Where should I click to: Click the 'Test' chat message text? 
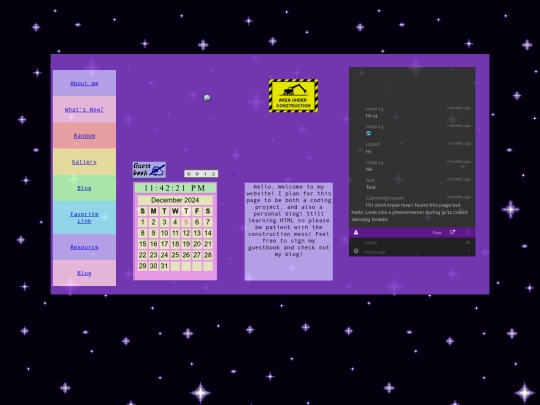(371, 187)
